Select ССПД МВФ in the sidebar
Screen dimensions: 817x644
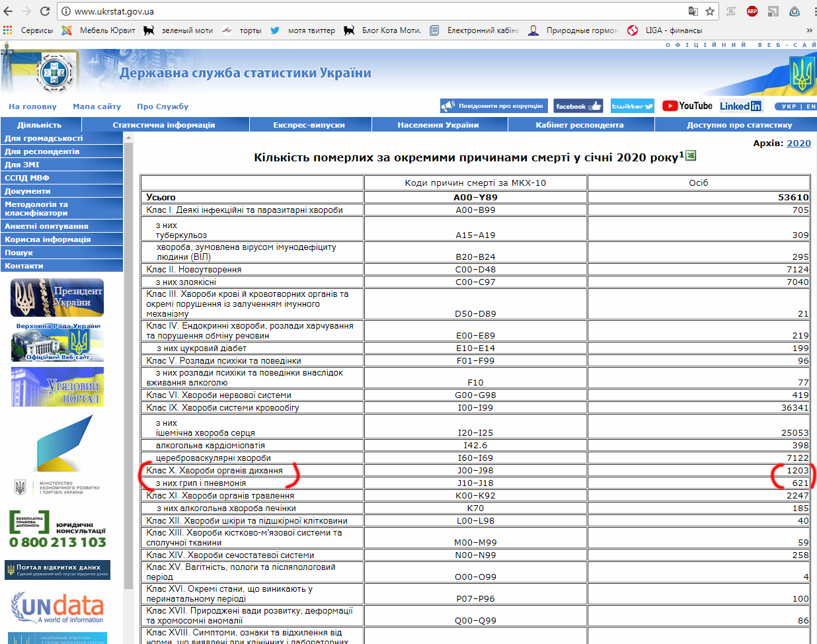click(61, 178)
